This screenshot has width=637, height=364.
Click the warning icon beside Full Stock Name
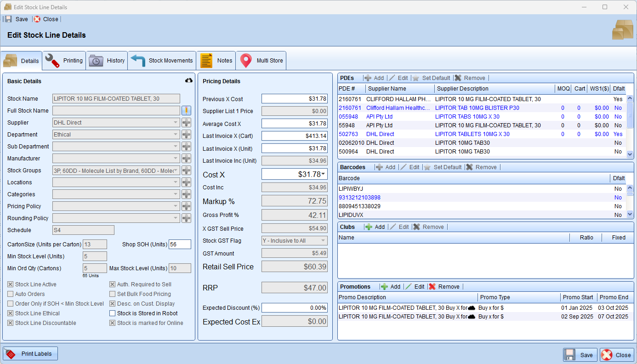tap(186, 110)
